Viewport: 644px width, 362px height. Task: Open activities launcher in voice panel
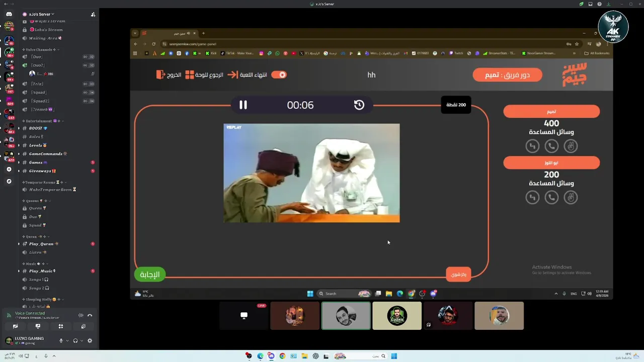click(x=60, y=326)
